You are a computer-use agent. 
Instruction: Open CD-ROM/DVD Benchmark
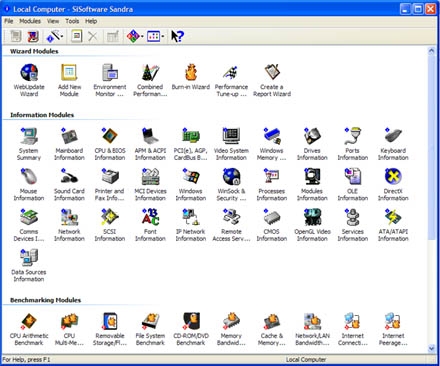click(x=191, y=329)
